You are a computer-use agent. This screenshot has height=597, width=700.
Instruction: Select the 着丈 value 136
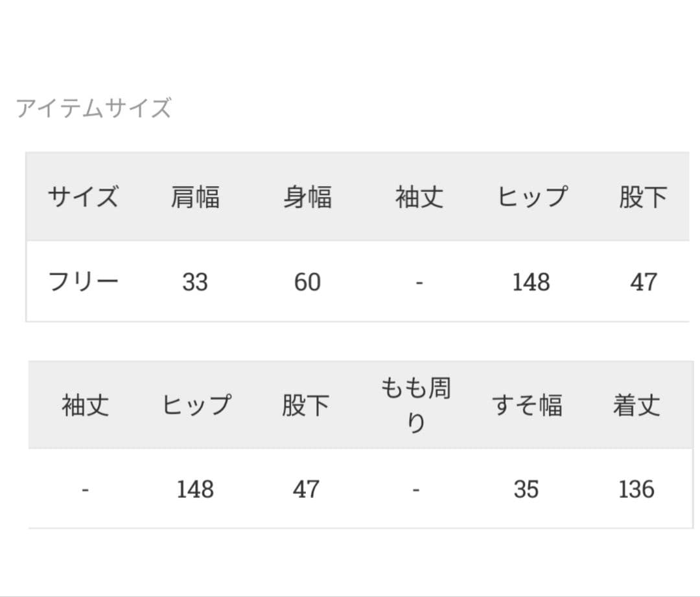pos(636,489)
